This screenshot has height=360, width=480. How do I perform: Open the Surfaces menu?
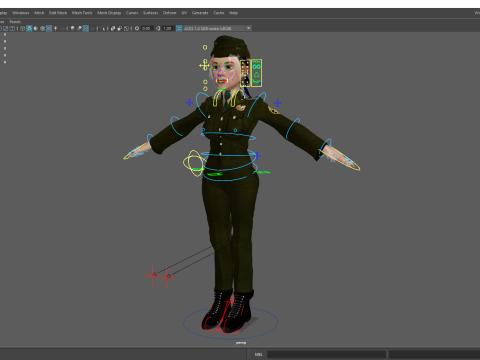(151, 13)
